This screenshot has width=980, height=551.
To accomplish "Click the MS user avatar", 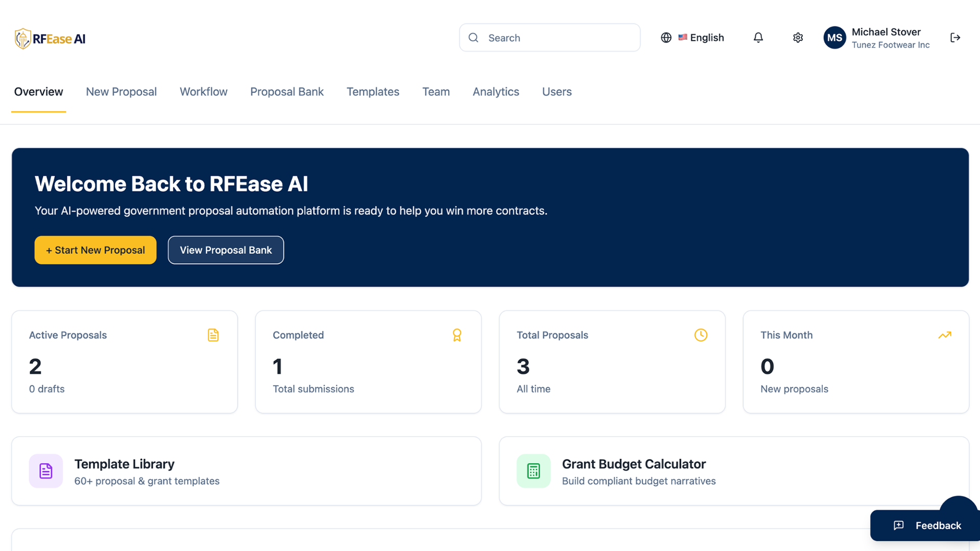I will click(835, 38).
